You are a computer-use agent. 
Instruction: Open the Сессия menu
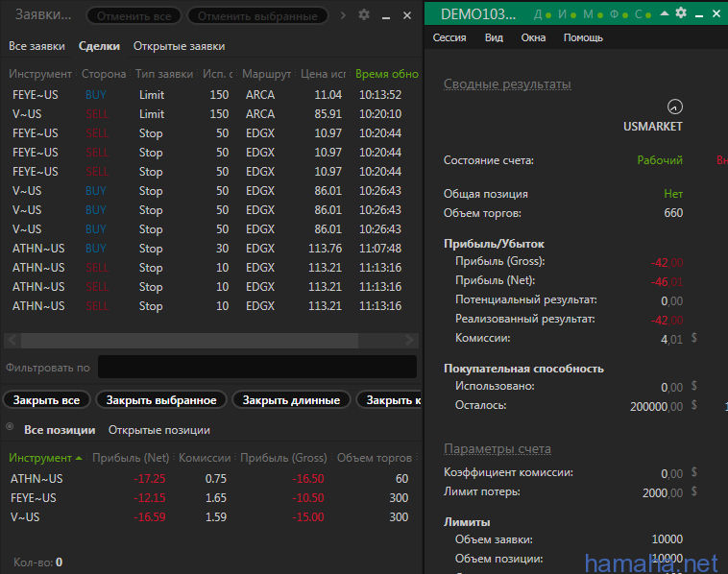click(x=449, y=37)
